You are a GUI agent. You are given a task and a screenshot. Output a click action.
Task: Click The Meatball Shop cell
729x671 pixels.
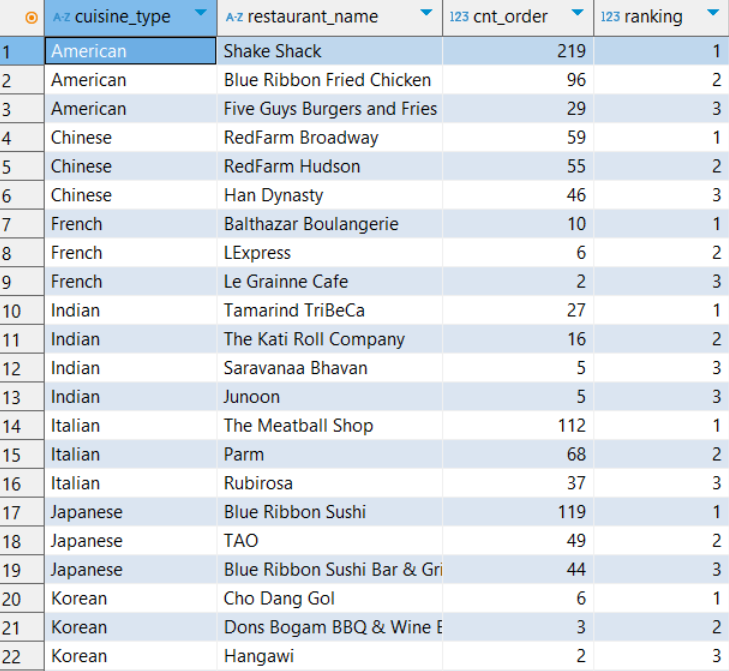click(x=330, y=426)
